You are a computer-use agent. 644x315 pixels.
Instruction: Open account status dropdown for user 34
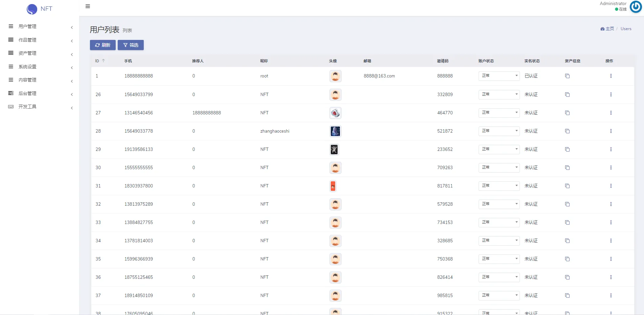coord(499,241)
